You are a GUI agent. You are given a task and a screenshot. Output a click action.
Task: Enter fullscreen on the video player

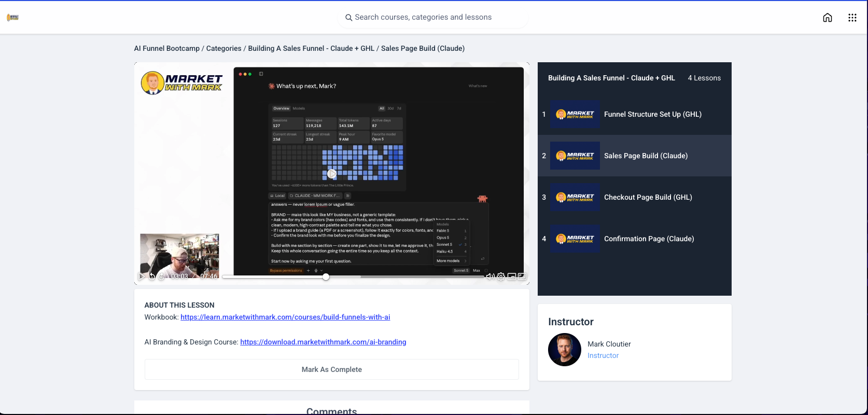(522, 276)
